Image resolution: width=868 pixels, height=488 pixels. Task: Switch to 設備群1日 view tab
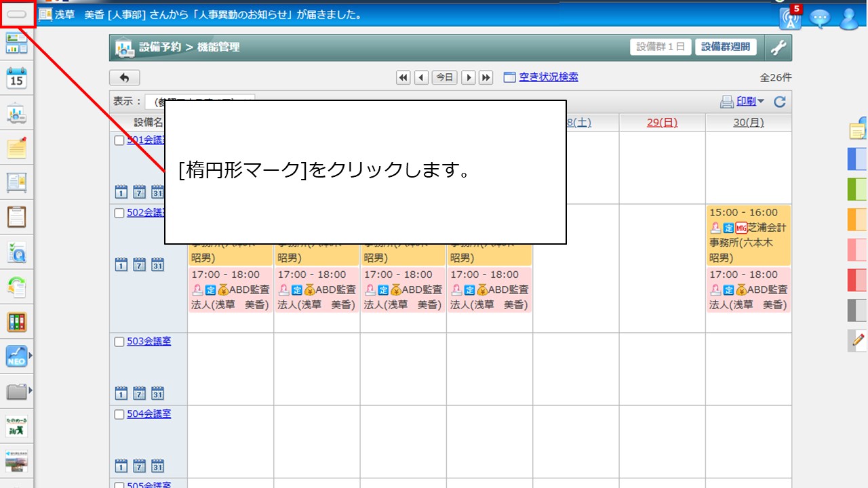tap(660, 47)
